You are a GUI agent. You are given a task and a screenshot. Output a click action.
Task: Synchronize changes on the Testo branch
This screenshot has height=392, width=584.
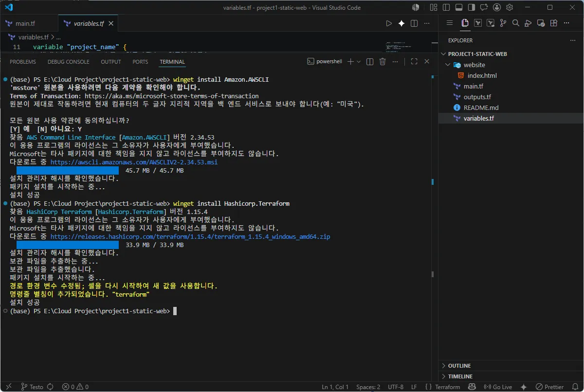click(50, 387)
